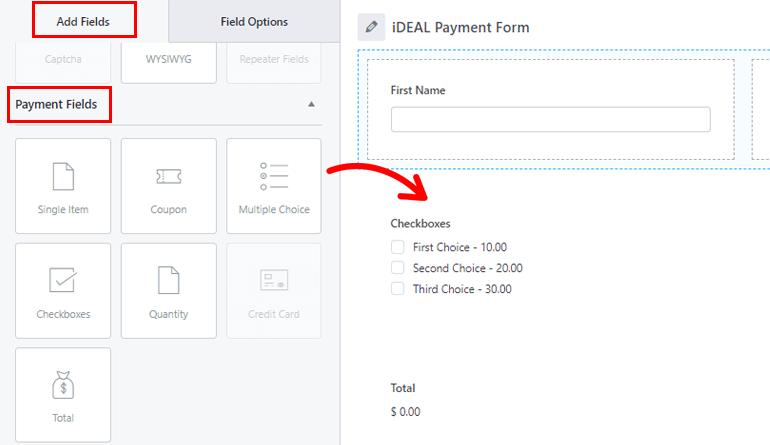Click the Repeater Fields button
The width and height of the screenshot is (770, 445).
pyautogui.click(x=274, y=60)
